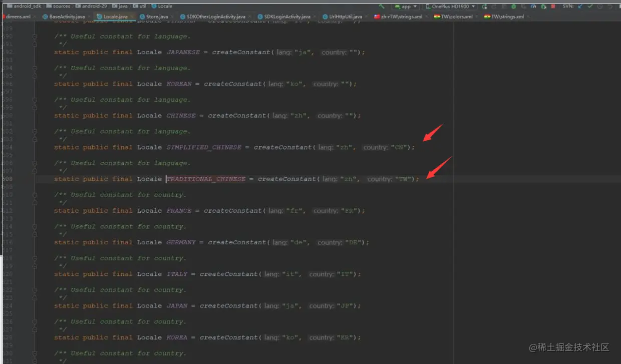
Task: Start debugging with the green bug icon
Action: pyautogui.click(x=514, y=7)
